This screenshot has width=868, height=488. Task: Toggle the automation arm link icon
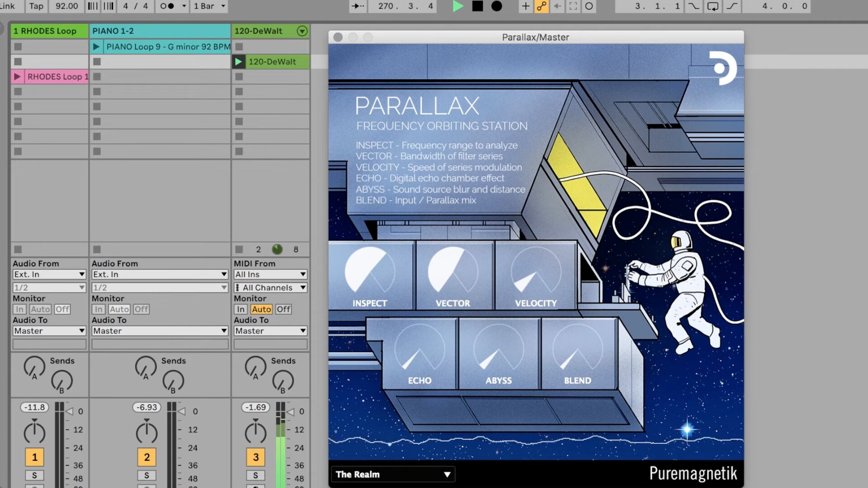click(x=541, y=6)
